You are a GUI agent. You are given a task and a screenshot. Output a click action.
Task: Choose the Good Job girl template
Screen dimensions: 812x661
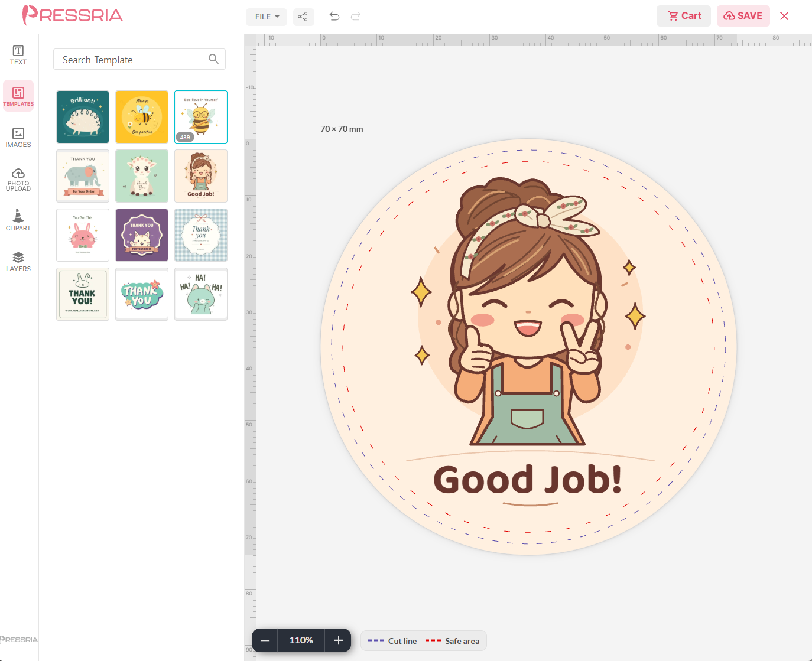201,176
